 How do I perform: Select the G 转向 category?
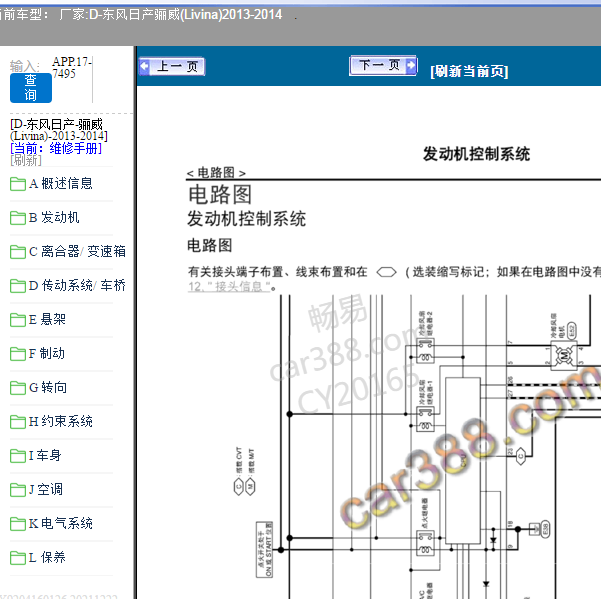(x=48, y=387)
